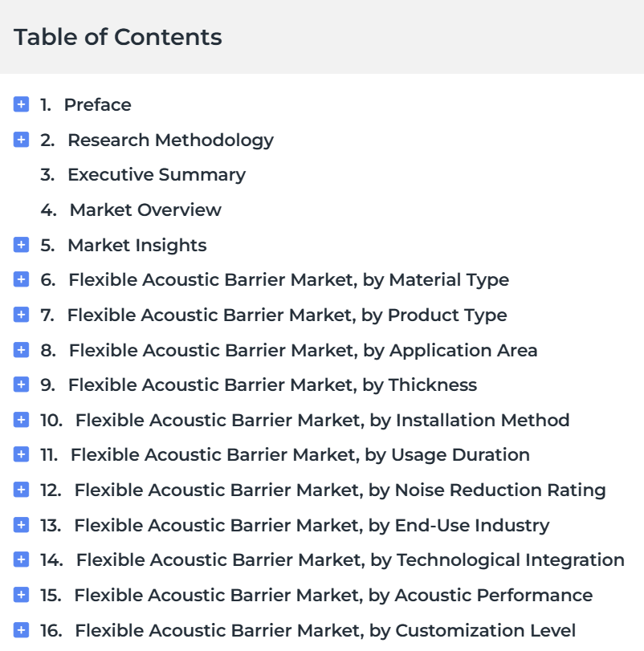This screenshot has width=644, height=651.
Task: Expand the Market Insights plus icon
Action: click(21, 245)
